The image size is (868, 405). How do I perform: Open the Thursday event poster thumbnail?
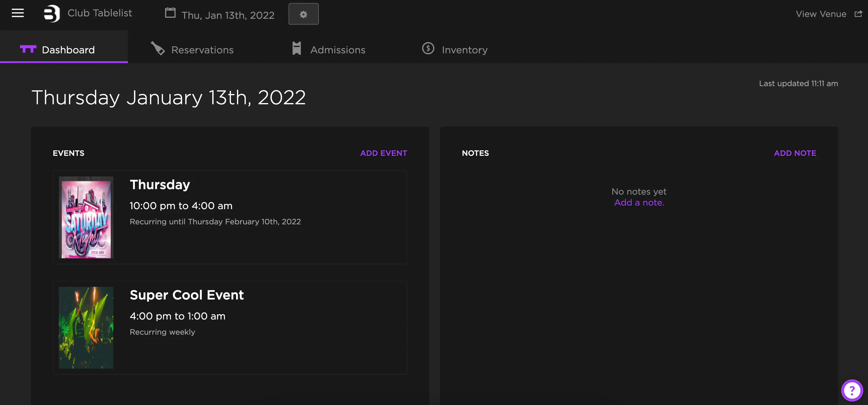(86, 217)
